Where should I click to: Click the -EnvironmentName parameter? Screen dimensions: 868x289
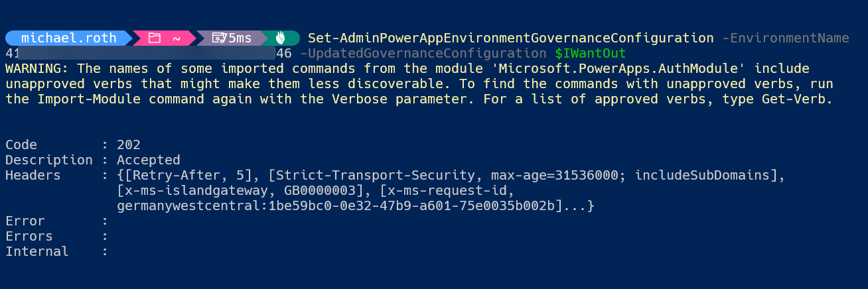[x=785, y=38]
